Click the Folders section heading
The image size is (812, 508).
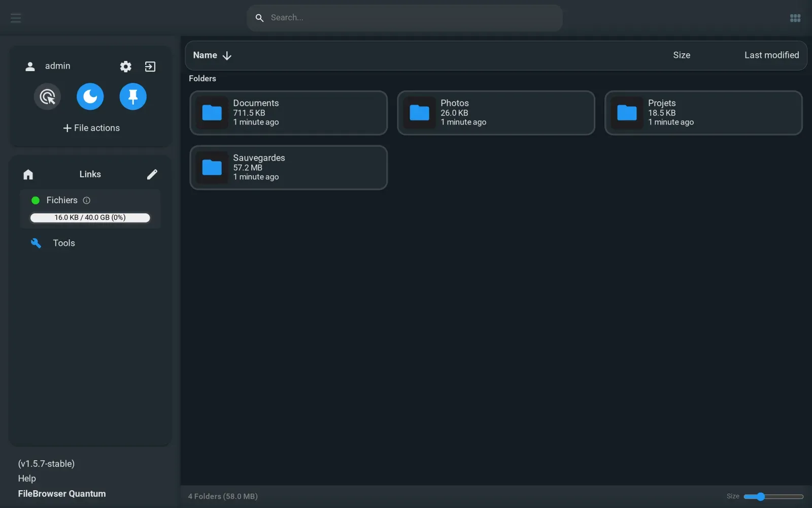tap(202, 79)
